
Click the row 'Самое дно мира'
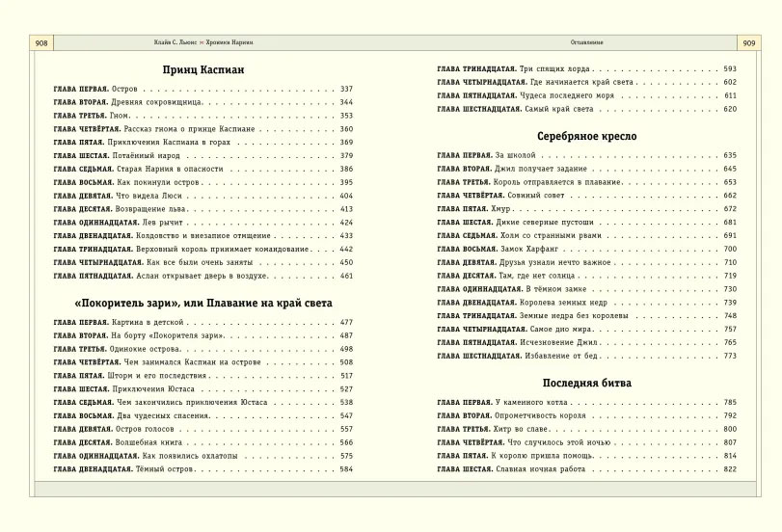coord(587,330)
